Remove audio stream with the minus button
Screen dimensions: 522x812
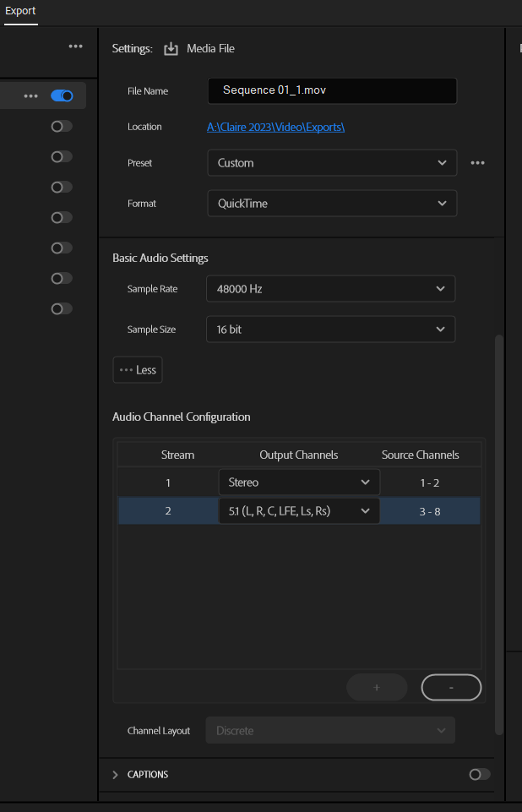(x=451, y=688)
